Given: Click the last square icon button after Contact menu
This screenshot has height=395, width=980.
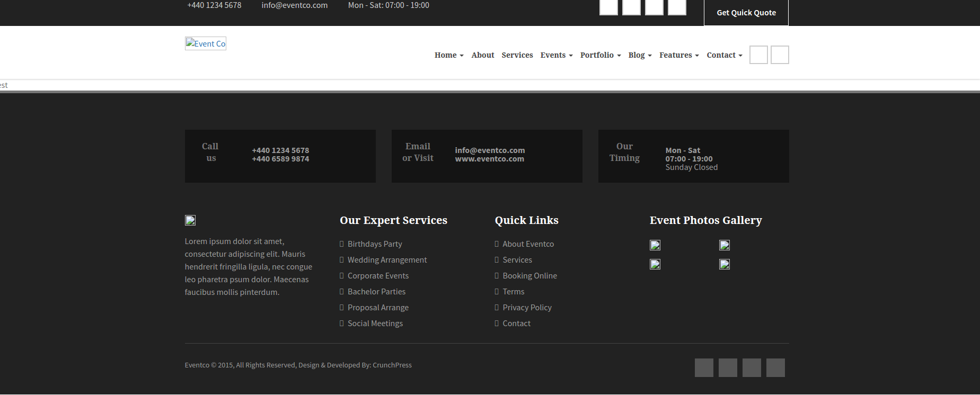Looking at the screenshot, I should [780, 55].
